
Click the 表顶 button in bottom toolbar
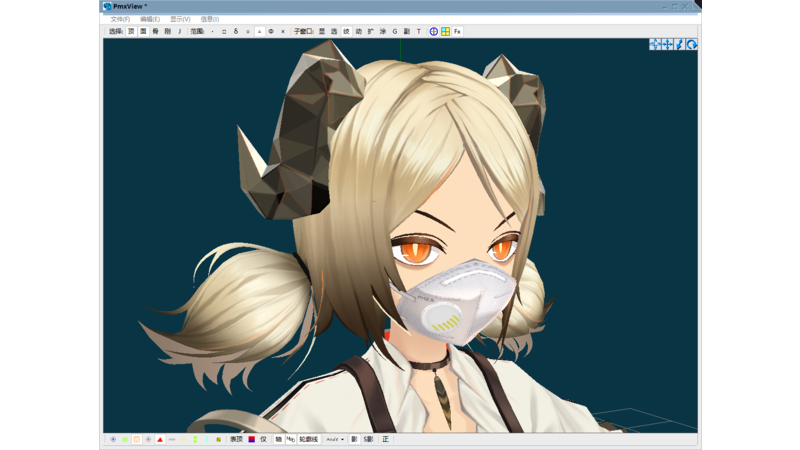coord(236,439)
